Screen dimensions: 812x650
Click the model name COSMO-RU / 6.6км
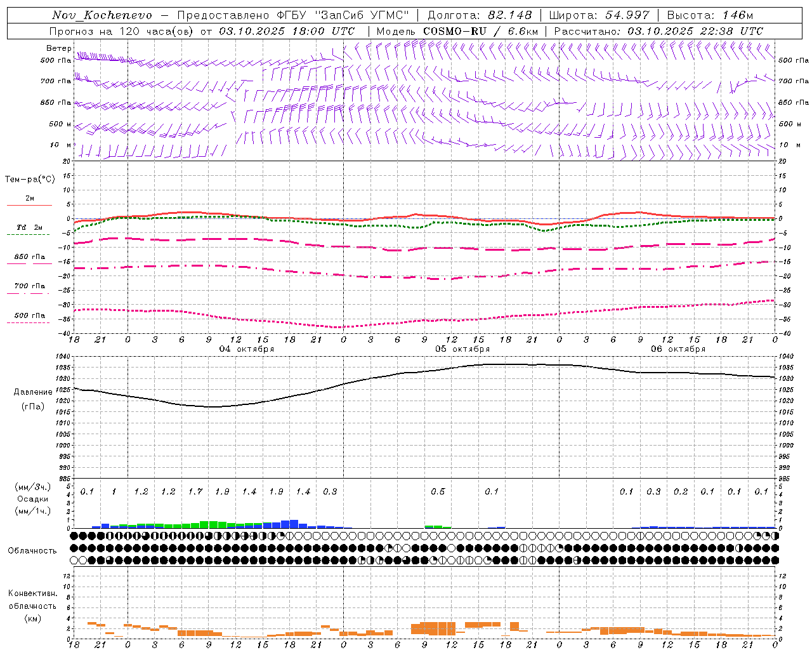(480, 31)
